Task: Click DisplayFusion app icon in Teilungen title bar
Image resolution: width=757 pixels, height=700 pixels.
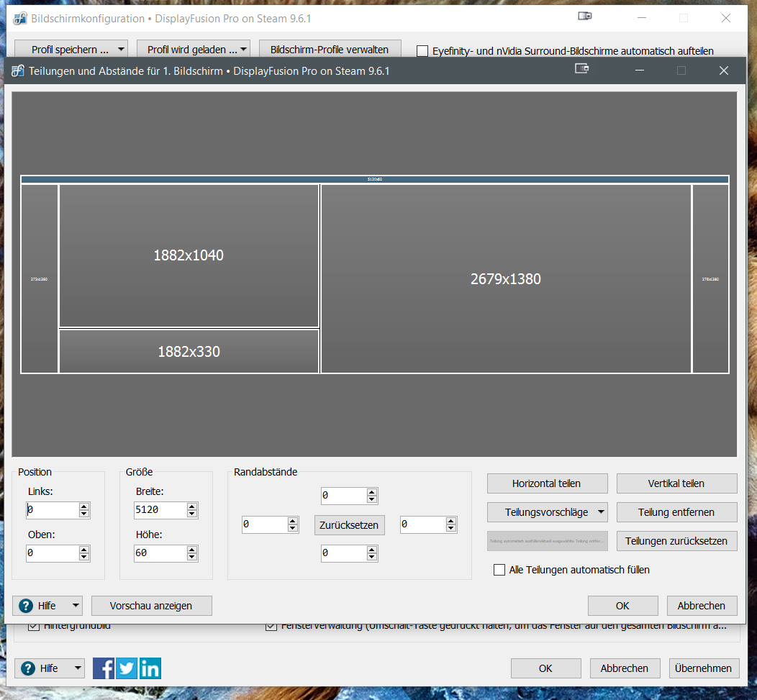Action: (x=18, y=71)
